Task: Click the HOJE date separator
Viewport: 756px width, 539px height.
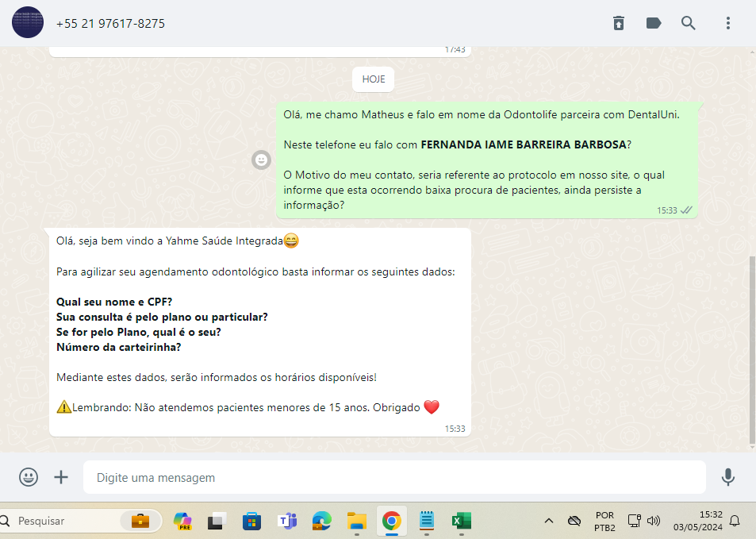Action: pyautogui.click(x=374, y=79)
